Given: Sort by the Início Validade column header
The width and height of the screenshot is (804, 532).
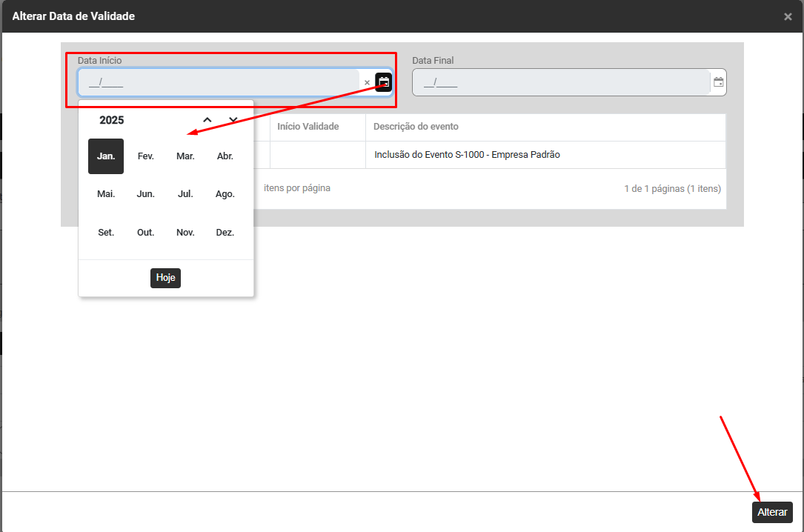Looking at the screenshot, I should (308, 127).
